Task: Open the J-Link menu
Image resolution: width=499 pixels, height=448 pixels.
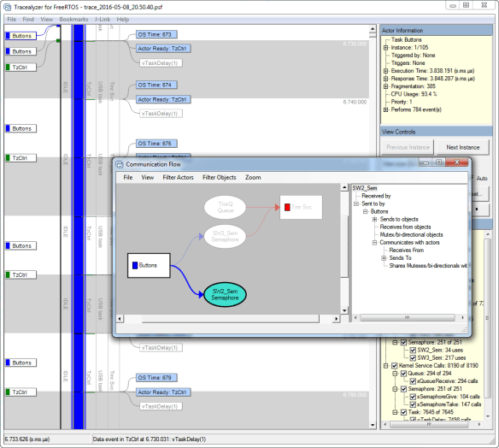Action: [x=103, y=20]
